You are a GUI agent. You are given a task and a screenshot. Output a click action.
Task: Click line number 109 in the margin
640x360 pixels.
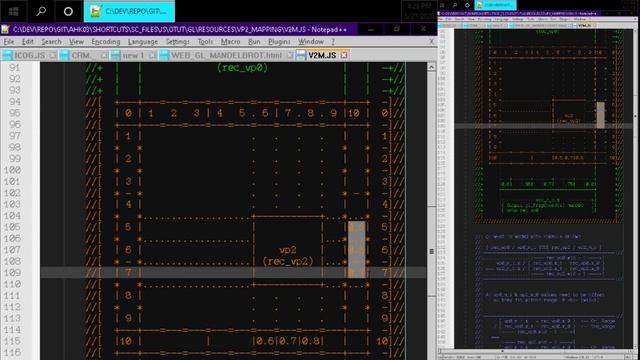pyautogui.click(x=11, y=272)
